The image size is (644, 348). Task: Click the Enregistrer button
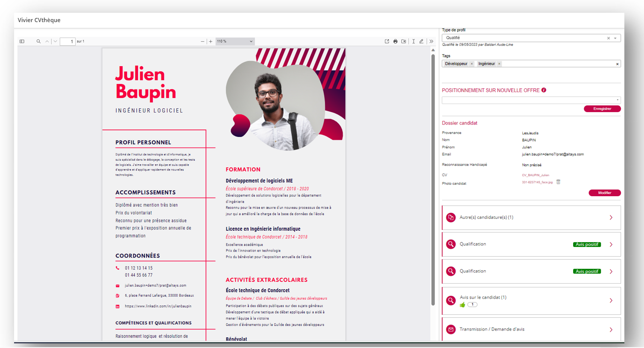602,109
